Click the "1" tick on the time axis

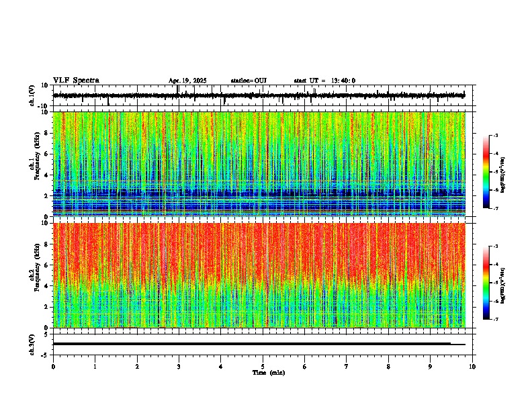(95, 367)
